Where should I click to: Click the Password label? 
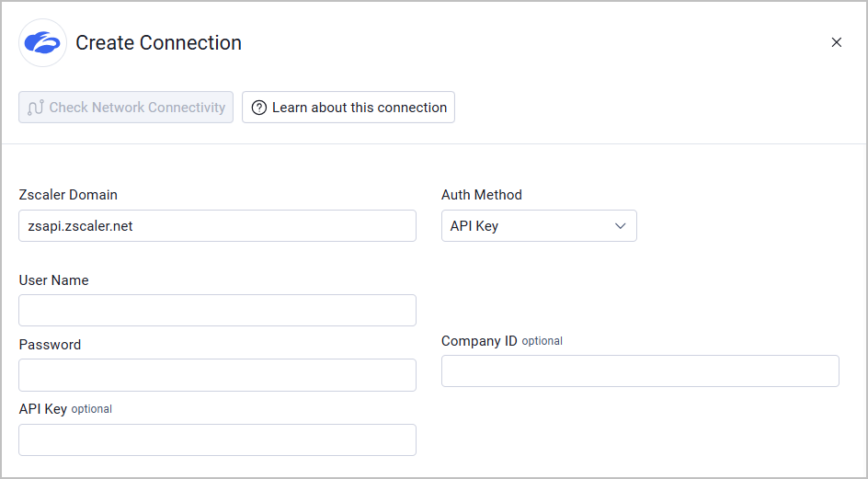[x=50, y=345]
